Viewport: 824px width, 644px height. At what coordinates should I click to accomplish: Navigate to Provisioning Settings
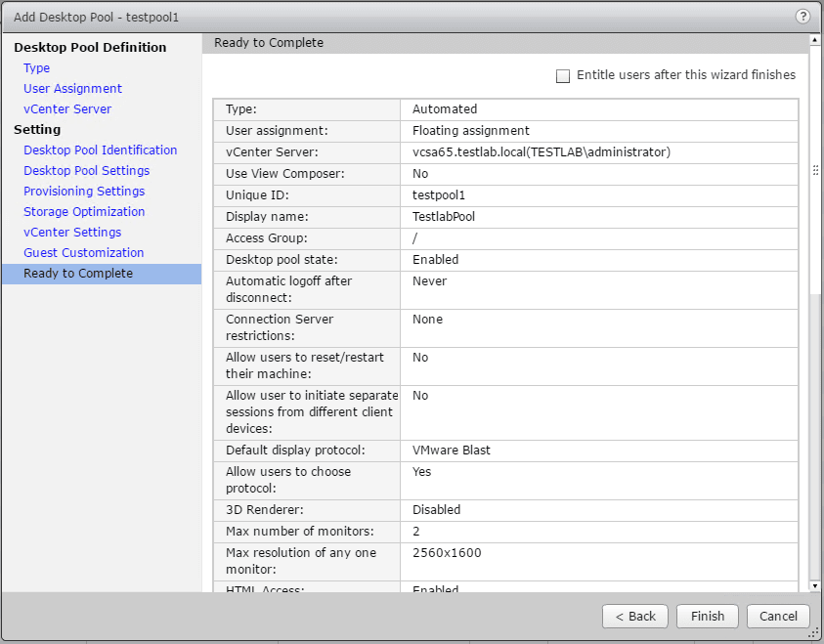tap(84, 192)
